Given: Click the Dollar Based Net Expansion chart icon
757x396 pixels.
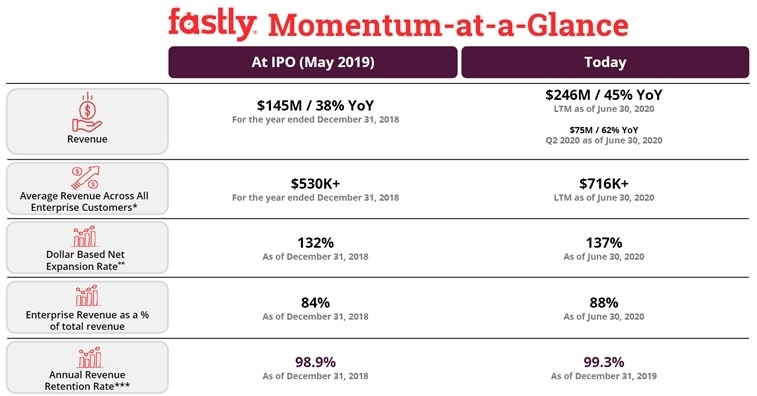Looking at the screenshot, I should coord(85,236).
